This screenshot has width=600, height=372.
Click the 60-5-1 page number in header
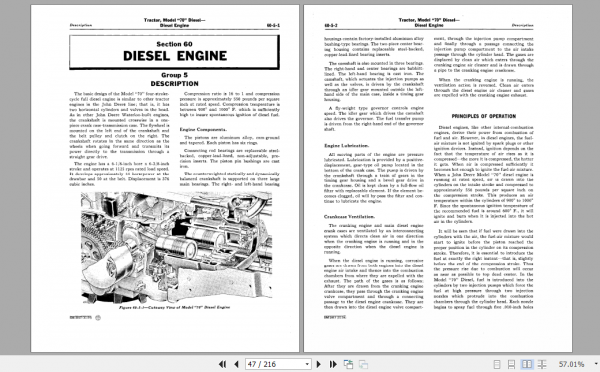pyautogui.click(x=273, y=25)
